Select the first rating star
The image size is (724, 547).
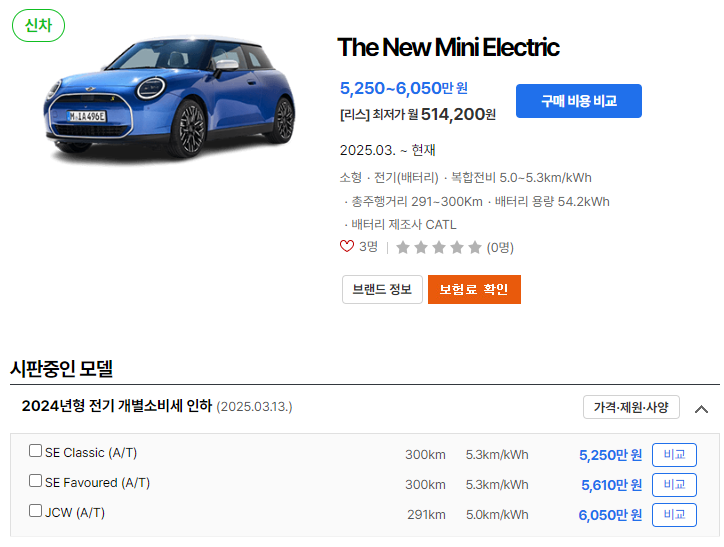click(x=403, y=248)
